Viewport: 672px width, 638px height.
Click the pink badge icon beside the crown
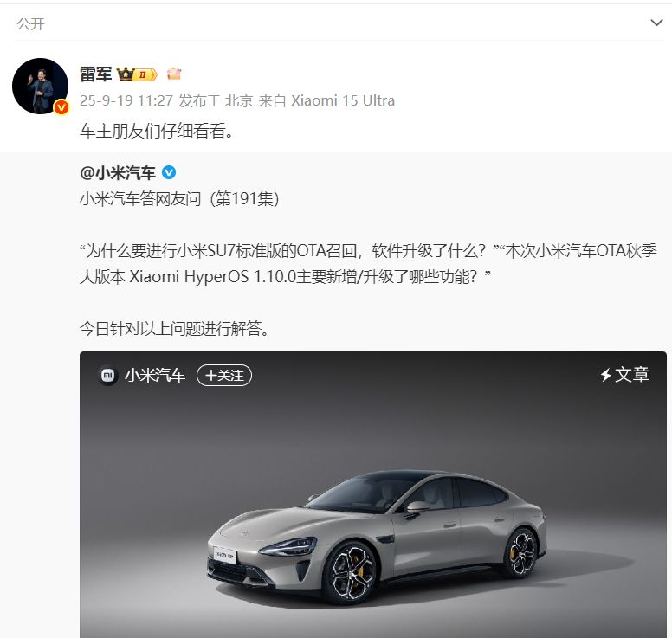(x=174, y=74)
